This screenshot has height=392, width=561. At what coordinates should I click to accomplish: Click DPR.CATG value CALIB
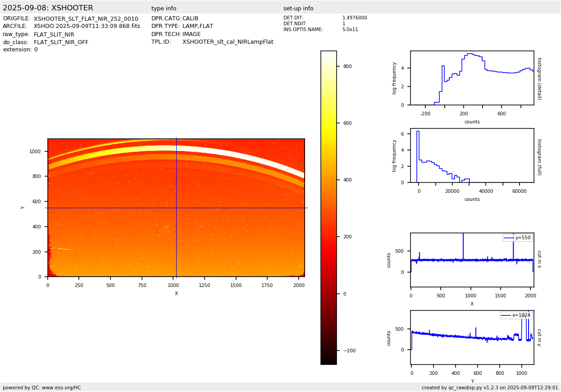(x=191, y=18)
